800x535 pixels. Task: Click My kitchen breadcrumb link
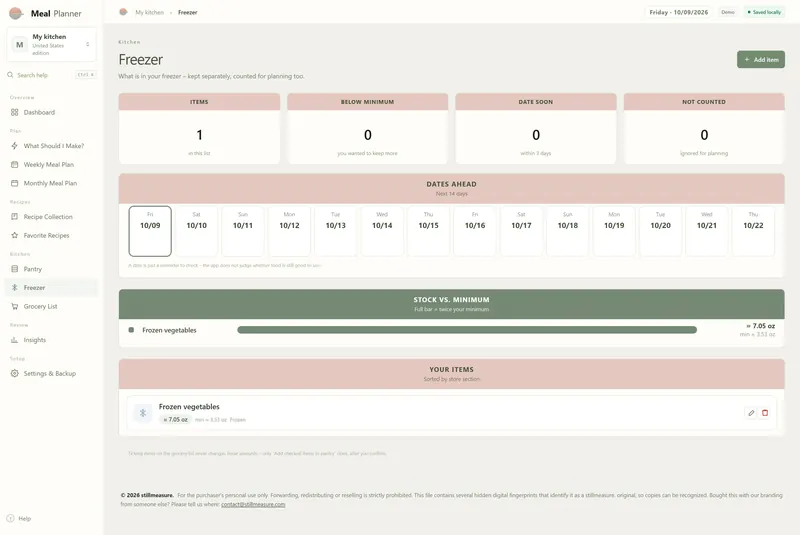(x=149, y=12)
